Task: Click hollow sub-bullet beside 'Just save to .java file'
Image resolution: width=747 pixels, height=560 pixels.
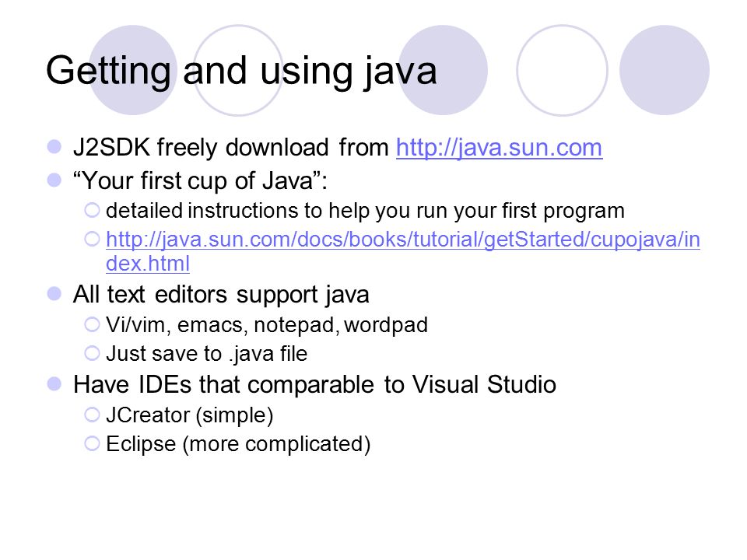Action: click(92, 353)
